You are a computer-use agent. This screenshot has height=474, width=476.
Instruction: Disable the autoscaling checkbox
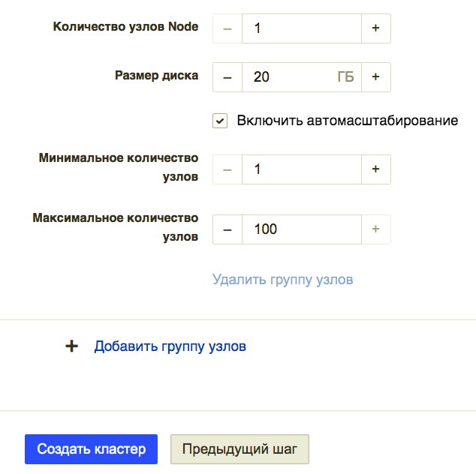pyautogui.click(x=220, y=121)
